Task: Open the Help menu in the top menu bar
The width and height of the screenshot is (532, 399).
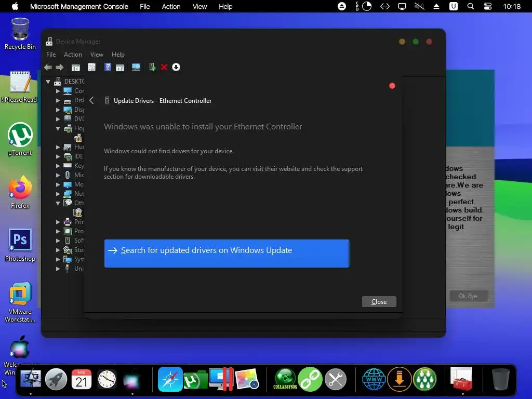Action: point(225,6)
